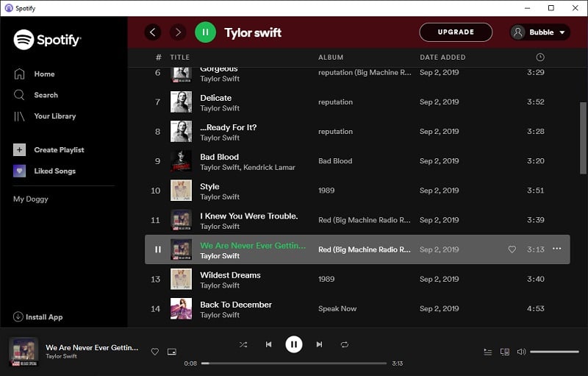Click the Spotify logo in the sidebar
This screenshot has width=588, height=376.
tap(47, 40)
